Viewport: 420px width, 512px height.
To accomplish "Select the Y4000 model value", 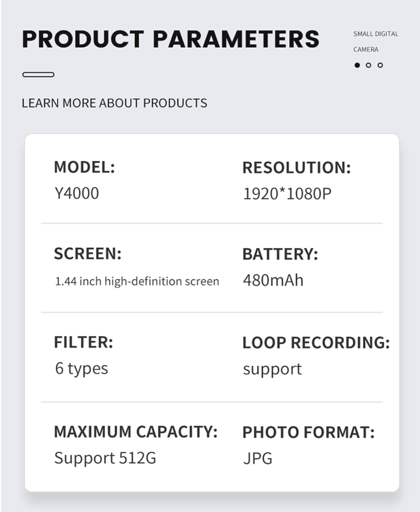I will (x=76, y=193).
